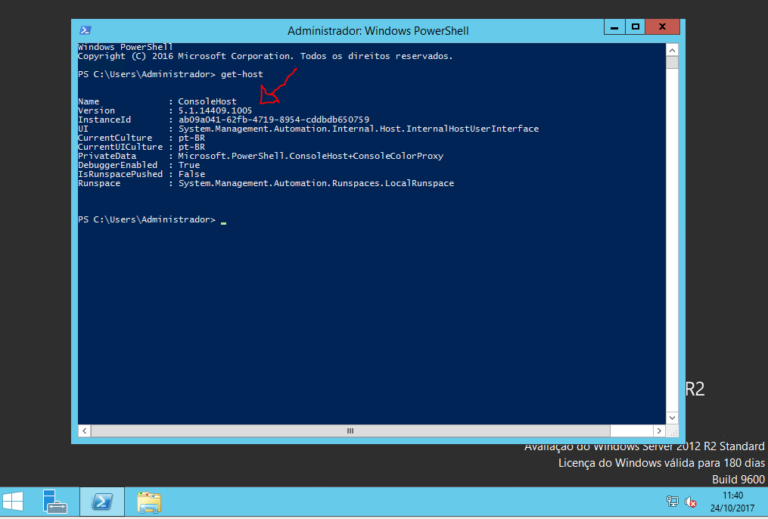Click the muted speaker volume icon
This screenshot has height=519, width=768.
[x=690, y=502]
